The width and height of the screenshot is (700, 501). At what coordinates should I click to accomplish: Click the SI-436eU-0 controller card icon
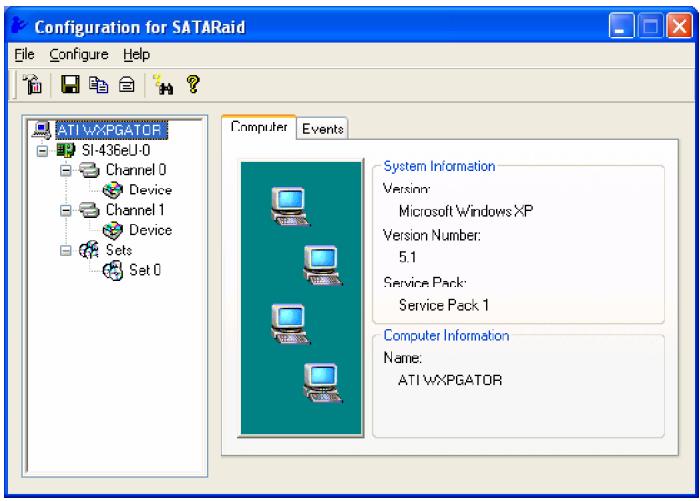coord(66,150)
